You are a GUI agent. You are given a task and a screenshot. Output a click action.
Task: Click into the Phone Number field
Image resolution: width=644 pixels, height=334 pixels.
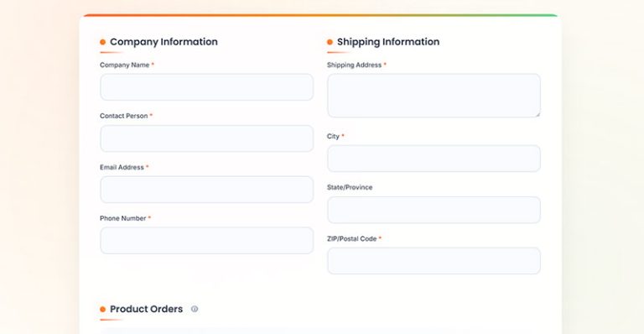[206, 240]
